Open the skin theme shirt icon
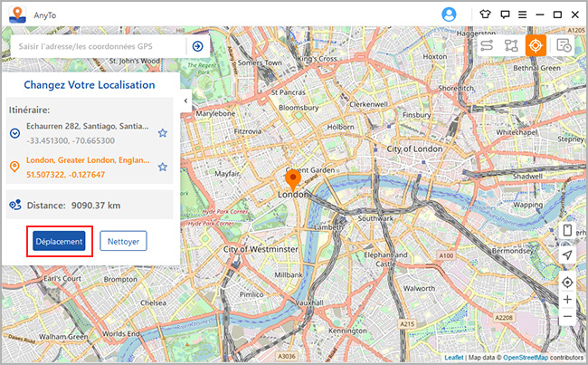The image size is (588, 365). [x=485, y=14]
